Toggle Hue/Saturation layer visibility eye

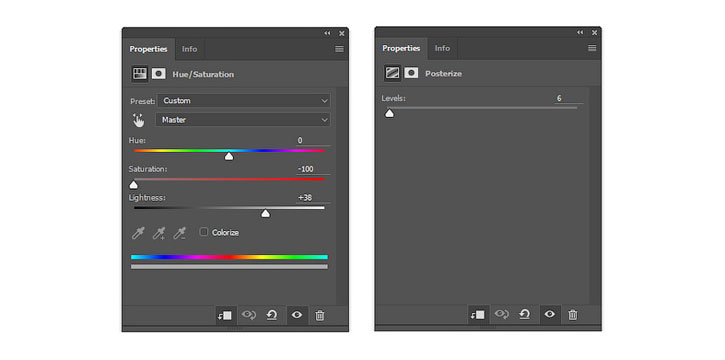pyautogui.click(x=297, y=315)
